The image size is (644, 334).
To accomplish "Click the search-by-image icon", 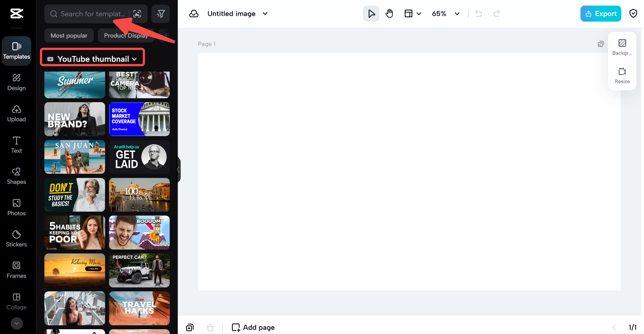I will [x=137, y=13].
